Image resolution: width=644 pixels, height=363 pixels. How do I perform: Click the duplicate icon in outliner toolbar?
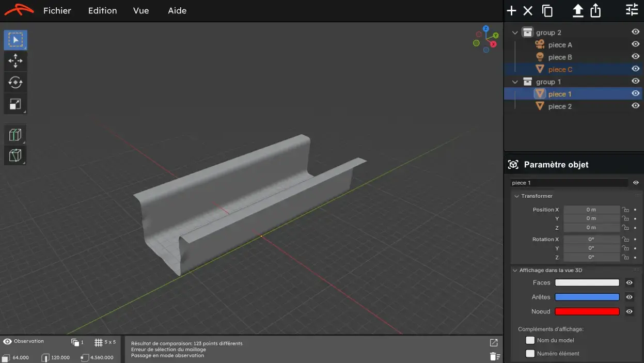coord(547,11)
